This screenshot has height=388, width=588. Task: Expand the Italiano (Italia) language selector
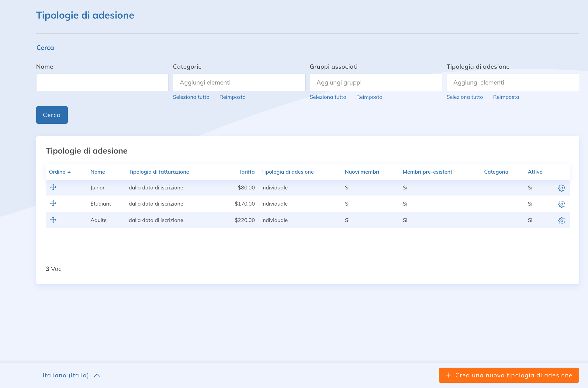71,375
